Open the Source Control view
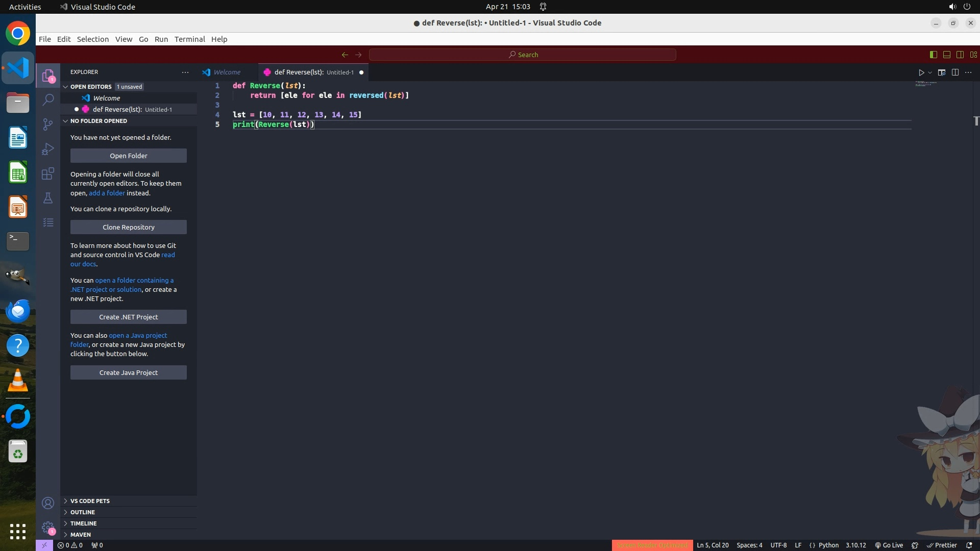This screenshot has width=980, height=551. click(48, 124)
